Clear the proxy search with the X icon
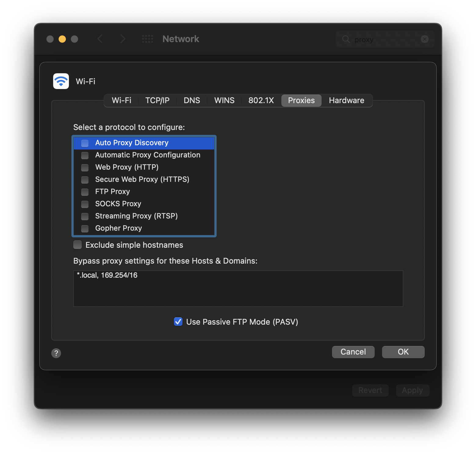Image resolution: width=476 pixels, height=454 pixels. click(x=425, y=39)
